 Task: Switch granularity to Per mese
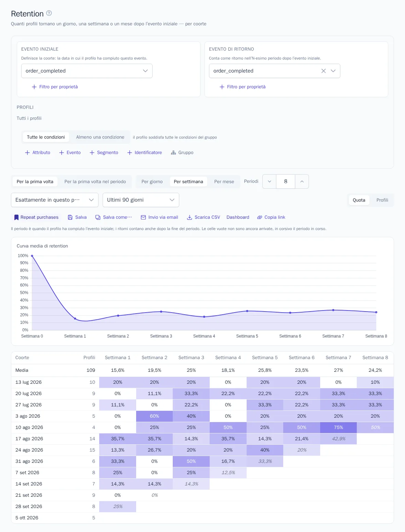click(224, 182)
